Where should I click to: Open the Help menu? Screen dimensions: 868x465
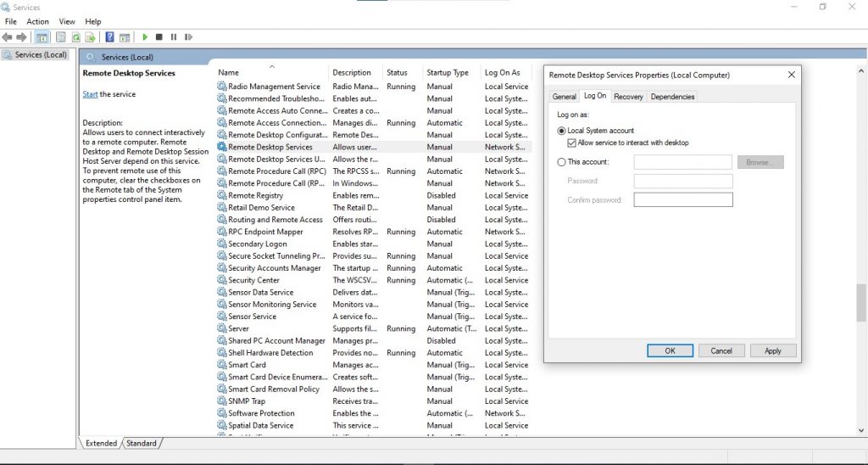(93, 21)
